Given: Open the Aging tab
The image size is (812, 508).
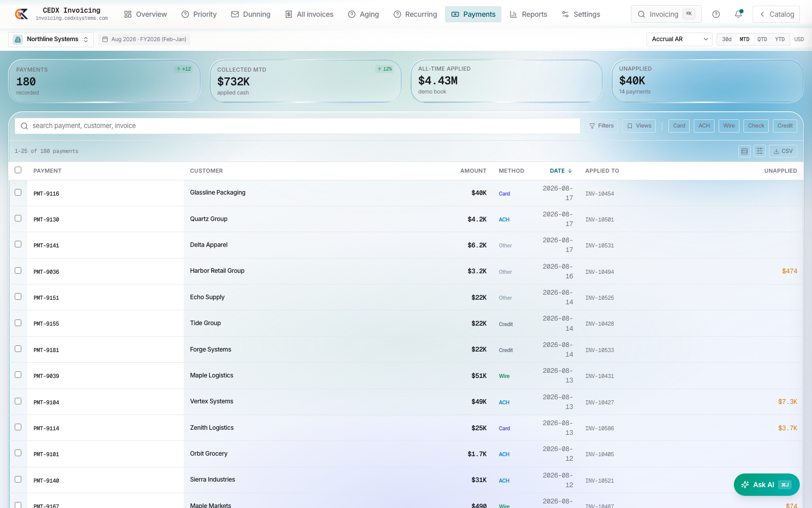Looking at the screenshot, I should [x=363, y=14].
